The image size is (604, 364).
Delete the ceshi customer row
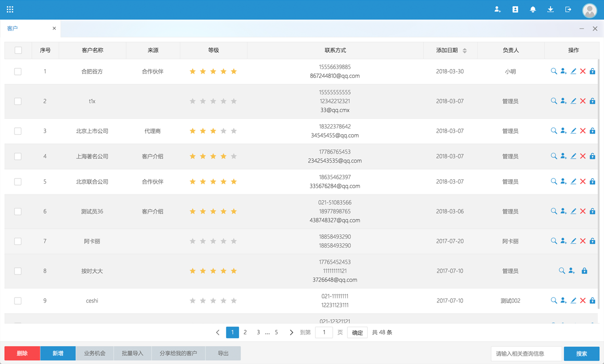pos(583,301)
